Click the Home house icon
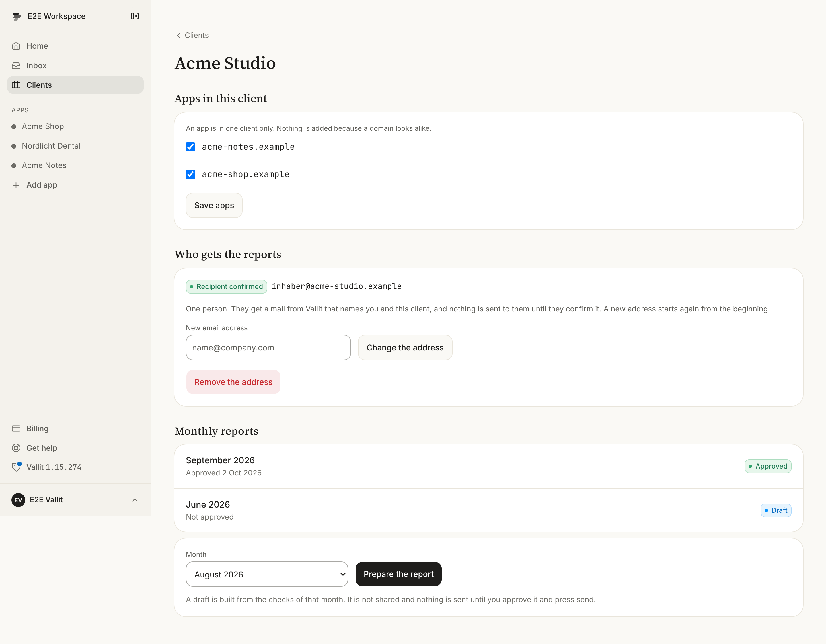The image size is (826, 644). pos(16,46)
